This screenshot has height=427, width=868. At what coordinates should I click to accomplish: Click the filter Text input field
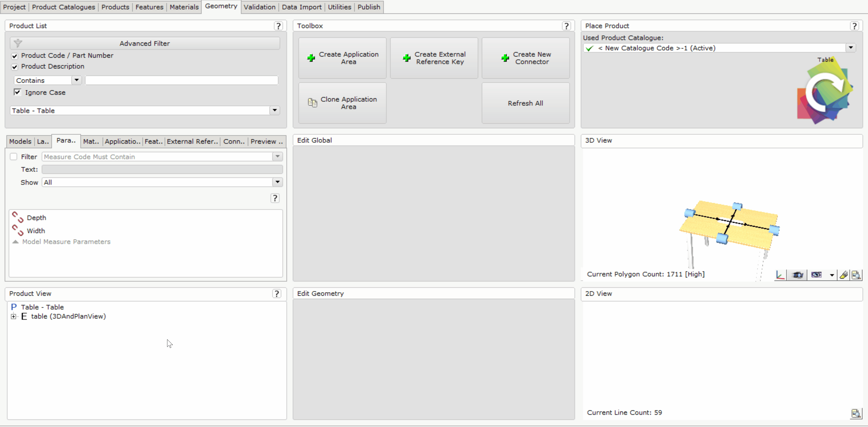162,169
